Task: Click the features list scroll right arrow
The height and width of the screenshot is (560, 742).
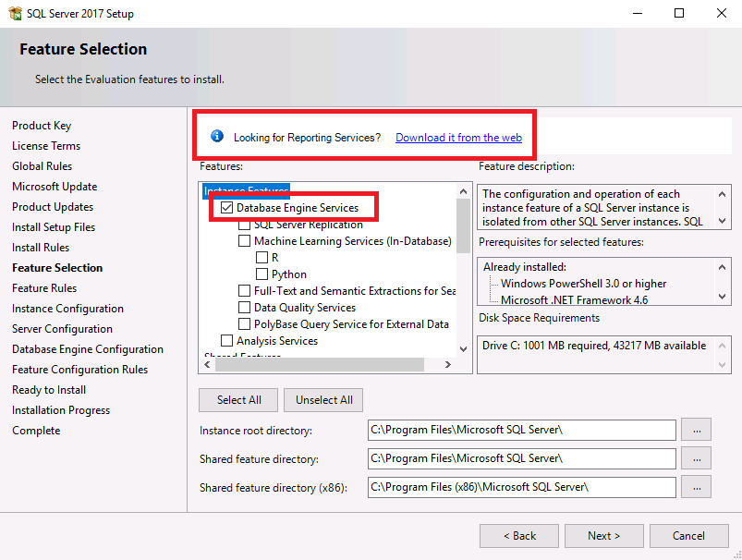Action: [x=447, y=364]
